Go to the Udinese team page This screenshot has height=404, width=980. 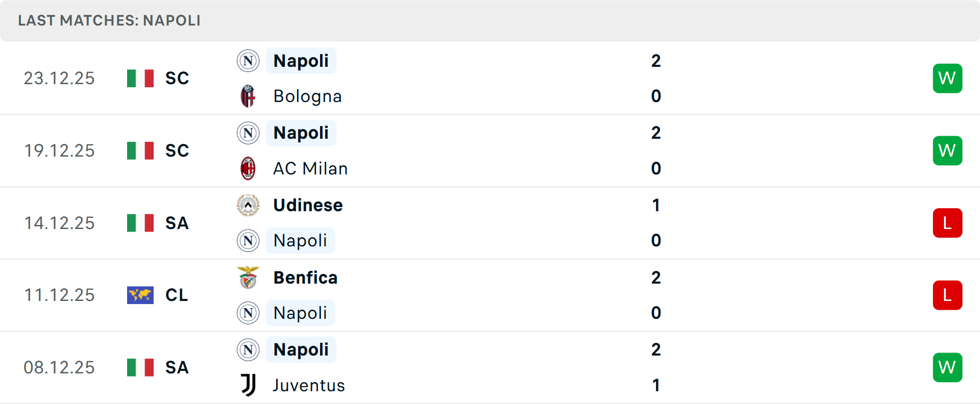308,205
